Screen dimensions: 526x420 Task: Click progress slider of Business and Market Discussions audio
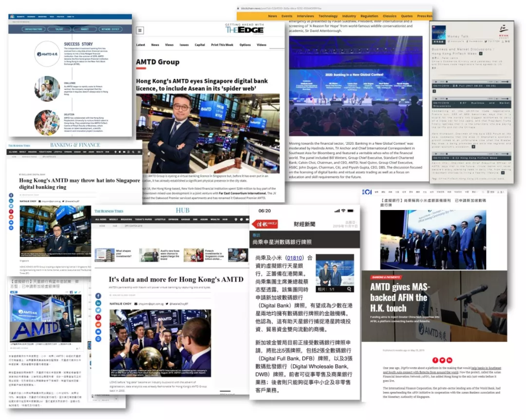[x=467, y=99]
